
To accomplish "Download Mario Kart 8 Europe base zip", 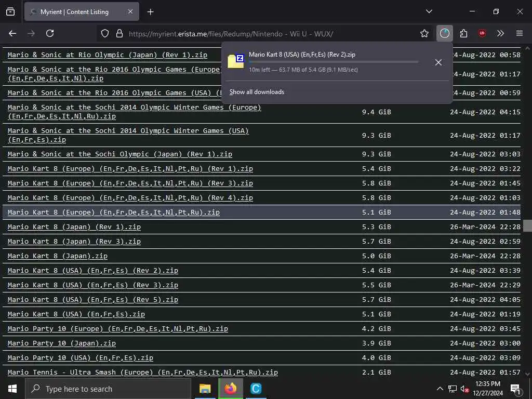I will 114,212.
